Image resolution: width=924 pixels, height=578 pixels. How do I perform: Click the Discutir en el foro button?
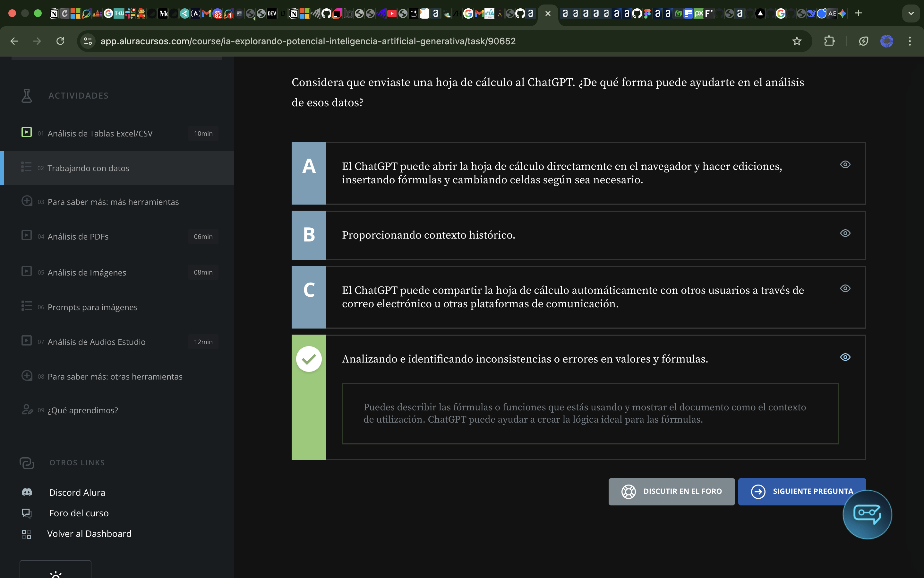coord(672,492)
